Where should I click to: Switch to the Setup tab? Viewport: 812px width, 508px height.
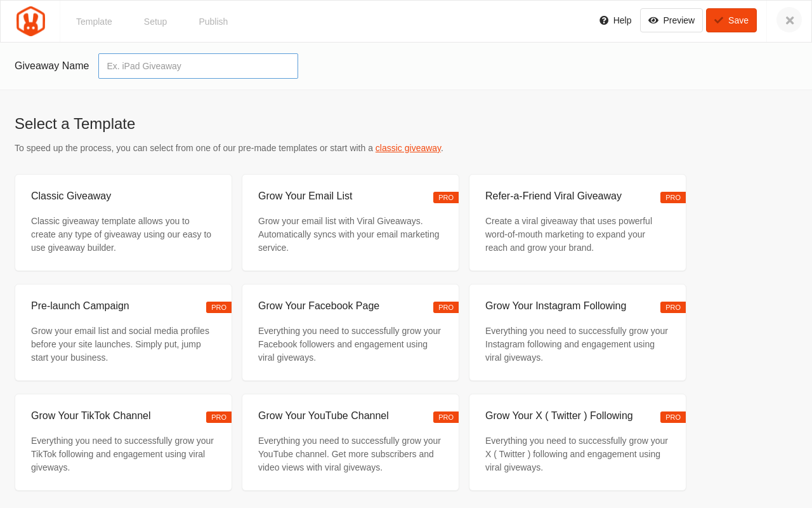tap(155, 22)
